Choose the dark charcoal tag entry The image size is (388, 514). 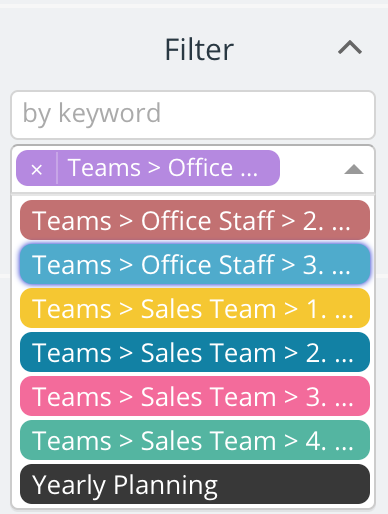[195, 484]
